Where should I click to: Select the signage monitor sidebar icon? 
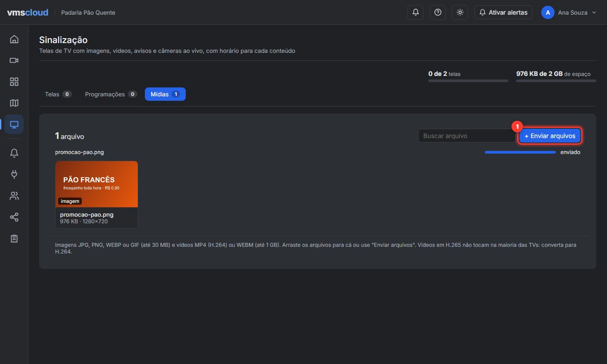pyautogui.click(x=14, y=125)
